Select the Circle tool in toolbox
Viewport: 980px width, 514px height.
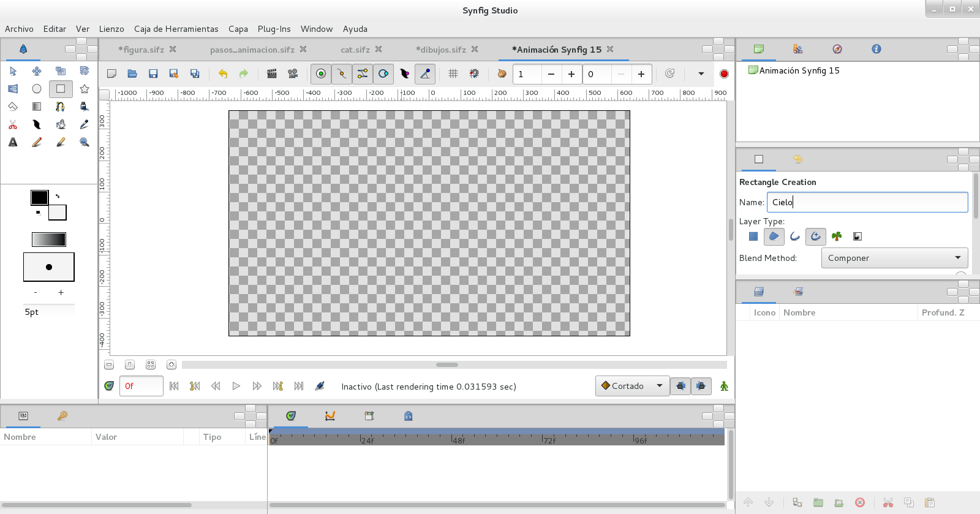[37, 89]
